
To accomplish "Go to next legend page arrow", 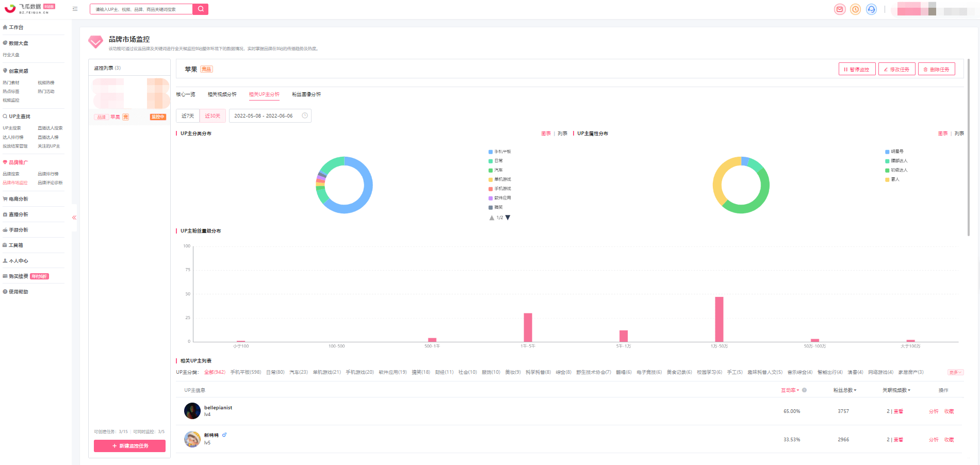I will (508, 218).
